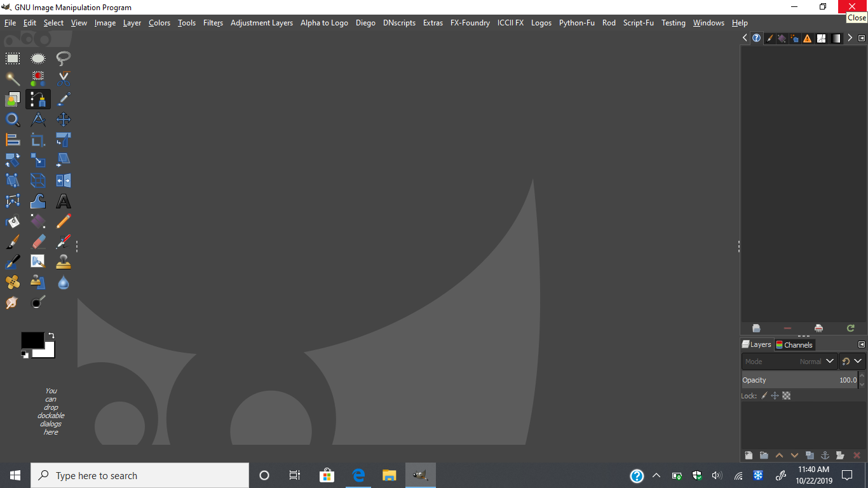Select the Ink tool
Viewport: 868px width, 488px height.
click(13, 262)
